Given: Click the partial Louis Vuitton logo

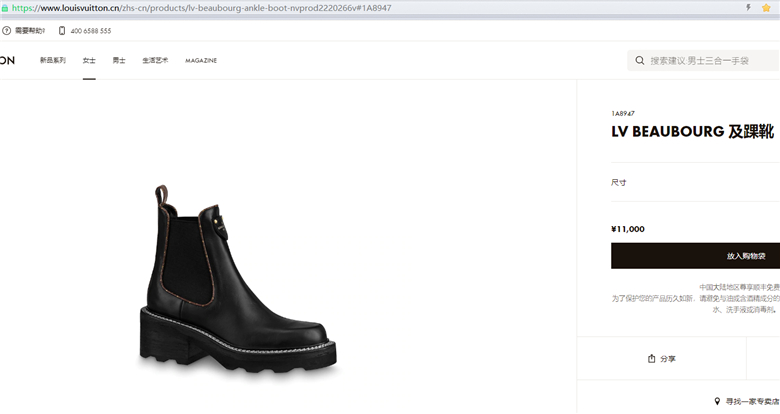Looking at the screenshot, I should pos(7,60).
